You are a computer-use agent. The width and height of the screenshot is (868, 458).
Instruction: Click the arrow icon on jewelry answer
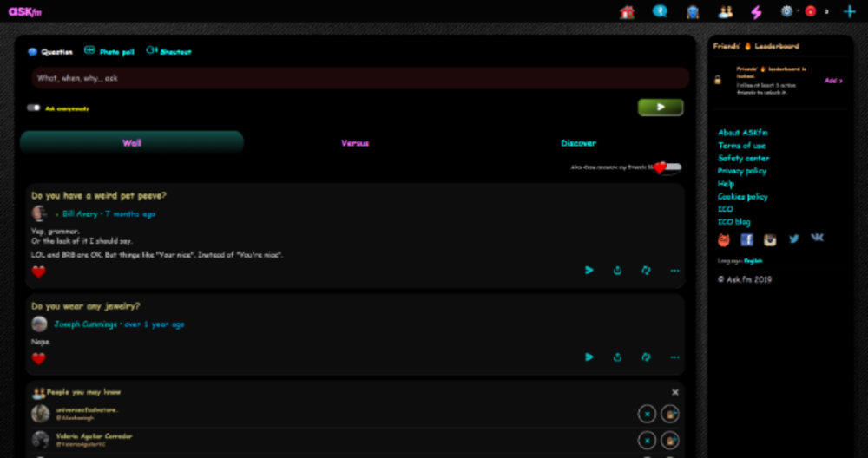(589, 357)
